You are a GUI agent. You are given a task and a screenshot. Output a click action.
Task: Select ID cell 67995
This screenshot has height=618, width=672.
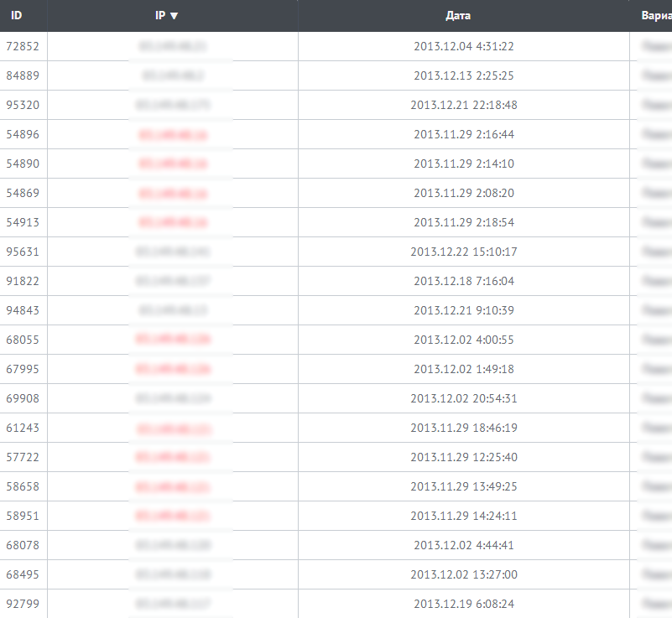click(23, 369)
